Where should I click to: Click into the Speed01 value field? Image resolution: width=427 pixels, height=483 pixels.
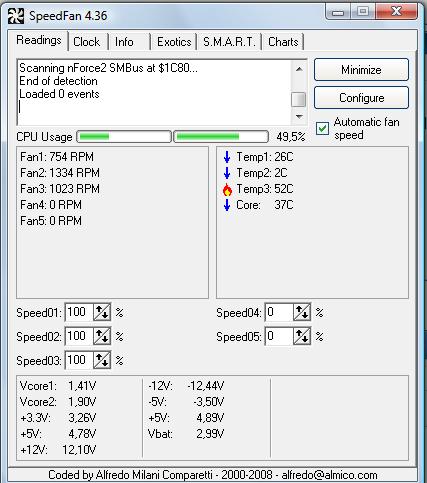click(79, 312)
